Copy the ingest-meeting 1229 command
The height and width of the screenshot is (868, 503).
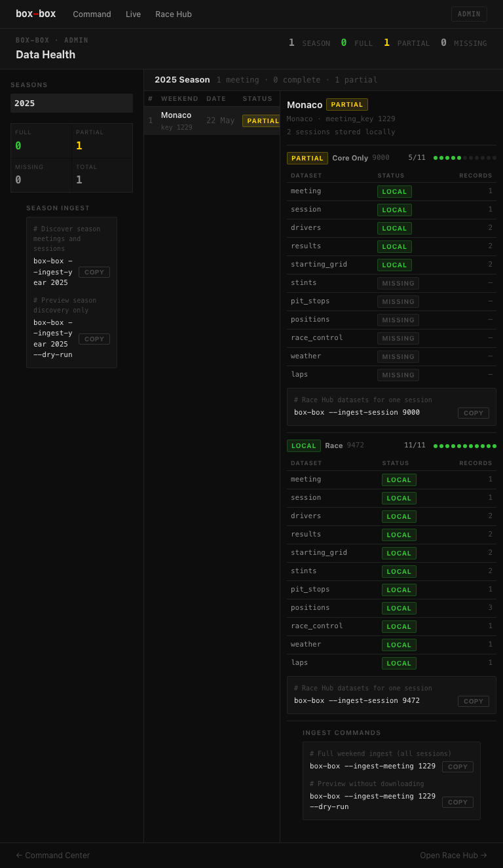[458, 766]
